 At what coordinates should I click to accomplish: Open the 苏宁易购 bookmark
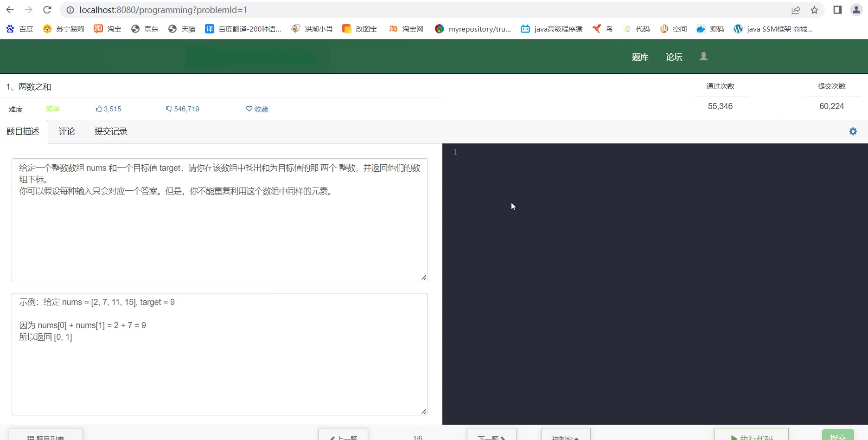coord(63,29)
